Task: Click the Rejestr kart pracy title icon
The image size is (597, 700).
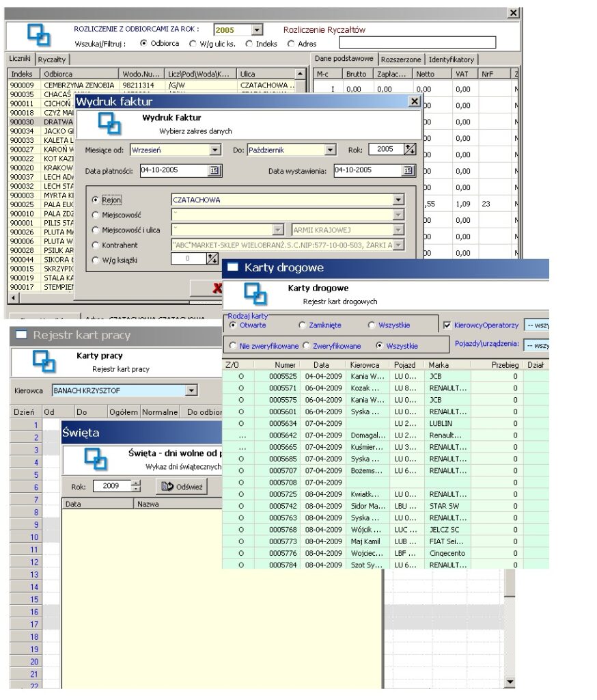Action: pyautogui.click(x=20, y=335)
